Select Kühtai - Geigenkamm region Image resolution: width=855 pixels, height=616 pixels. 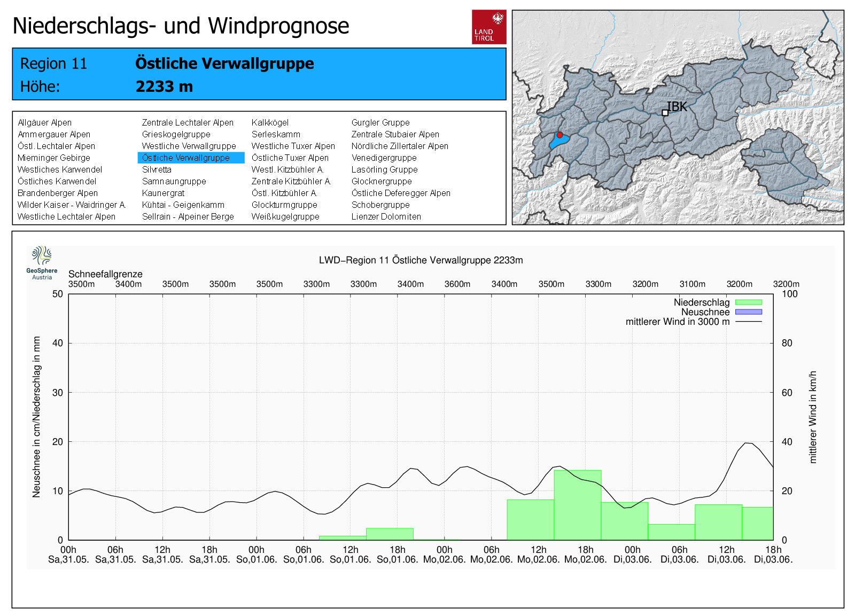(x=183, y=205)
